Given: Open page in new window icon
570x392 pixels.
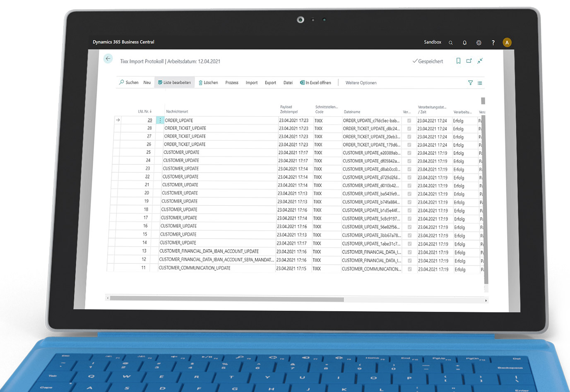Looking at the screenshot, I should (469, 61).
